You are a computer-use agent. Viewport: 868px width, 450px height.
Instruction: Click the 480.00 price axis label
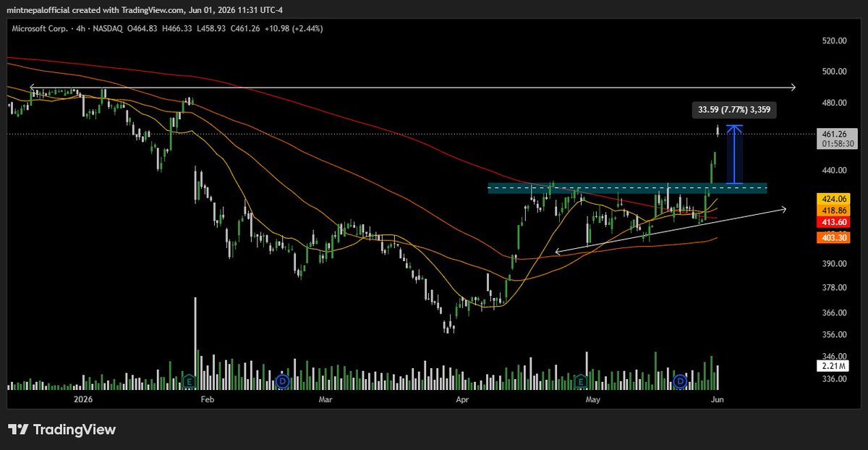(834, 103)
